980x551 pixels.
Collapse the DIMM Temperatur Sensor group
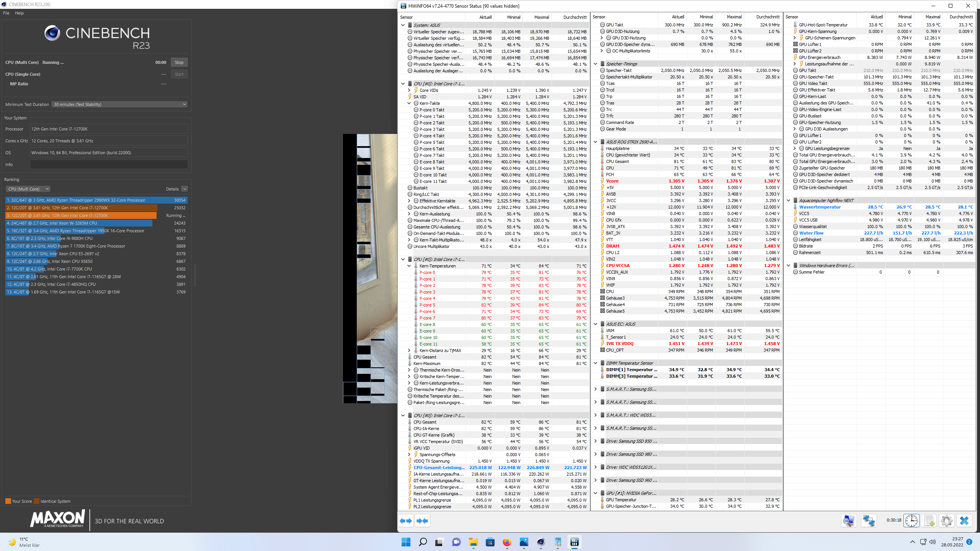tap(595, 363)
